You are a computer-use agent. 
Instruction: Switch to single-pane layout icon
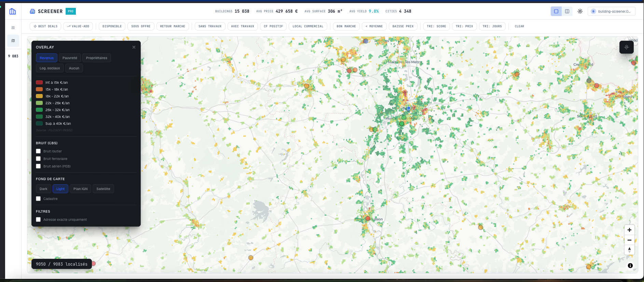pos(556,11)
